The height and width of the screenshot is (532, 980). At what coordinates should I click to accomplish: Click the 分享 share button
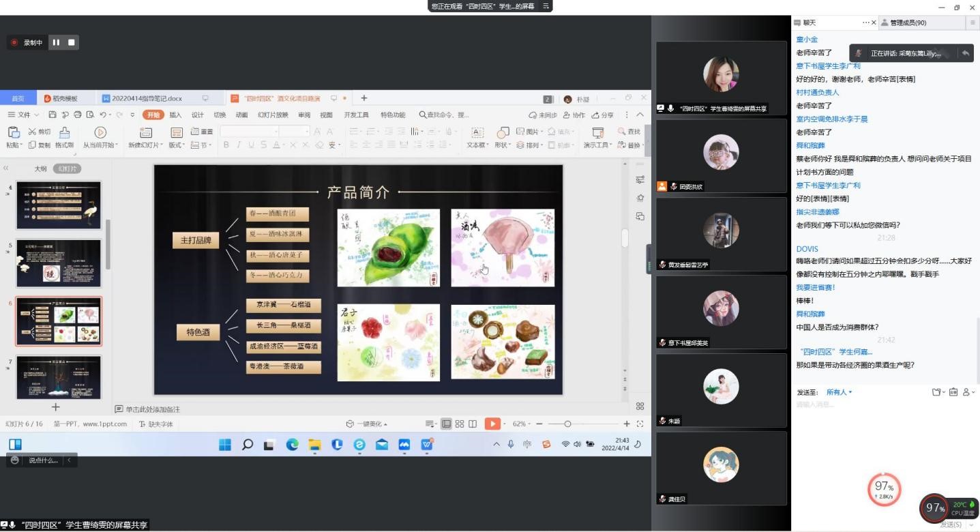click(603, 115)
